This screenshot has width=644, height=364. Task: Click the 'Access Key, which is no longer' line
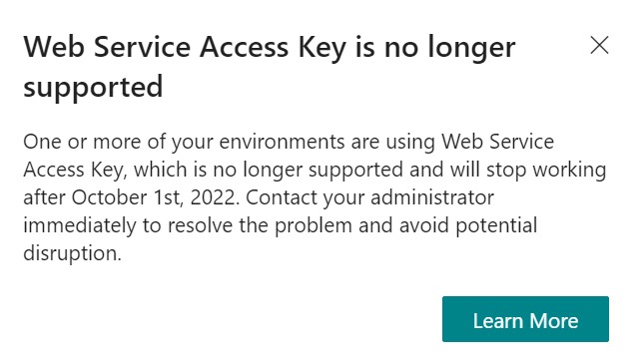point(163,170)
